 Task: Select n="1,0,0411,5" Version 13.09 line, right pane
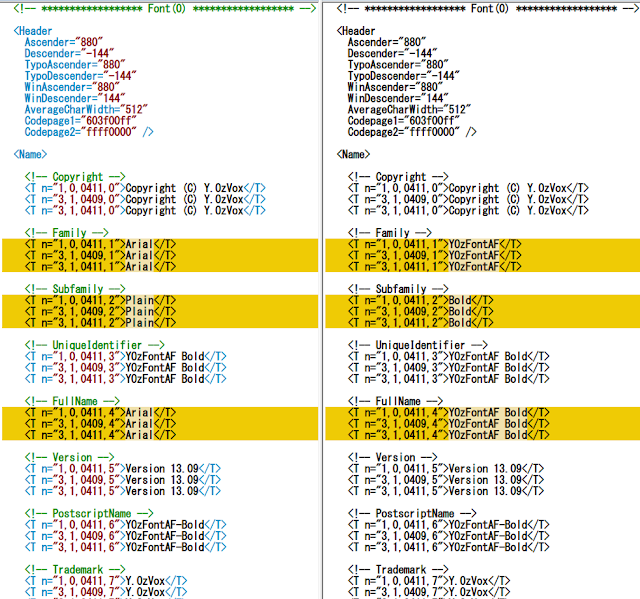pyautogui.click(x=446, y=469)
